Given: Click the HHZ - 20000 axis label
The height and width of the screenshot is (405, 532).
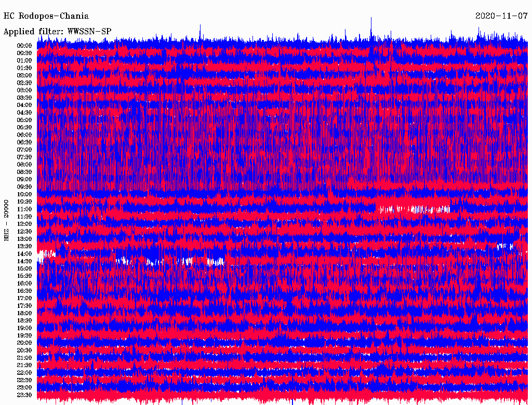Looking at the screenshot, I should (6, 220).
